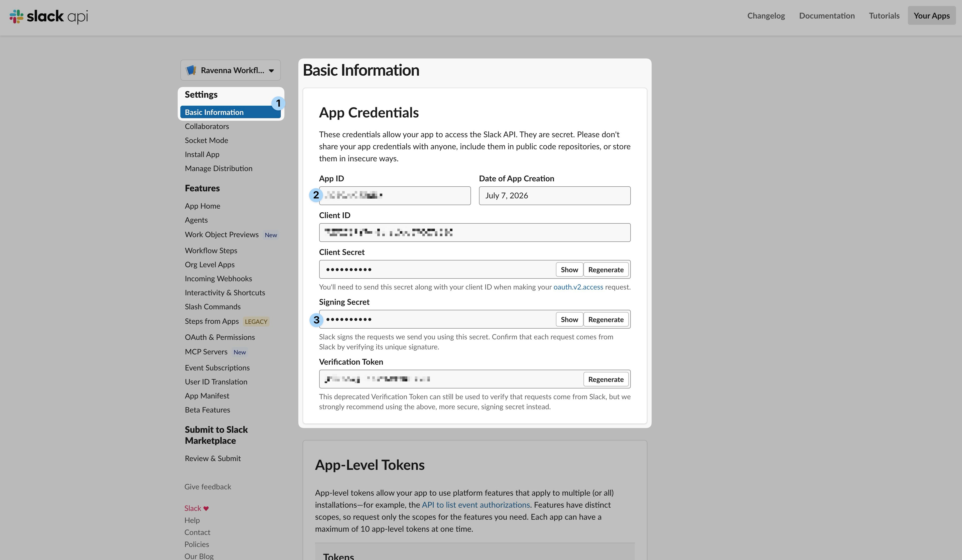Open Install App page
Screen dimensions: 962x560
[202, 155]
